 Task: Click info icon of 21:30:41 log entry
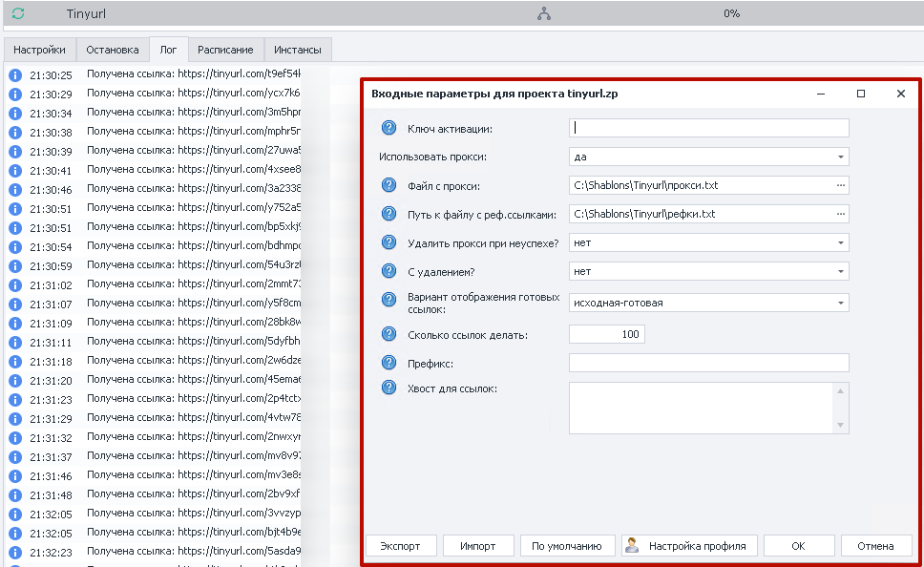tap(15, 171)
